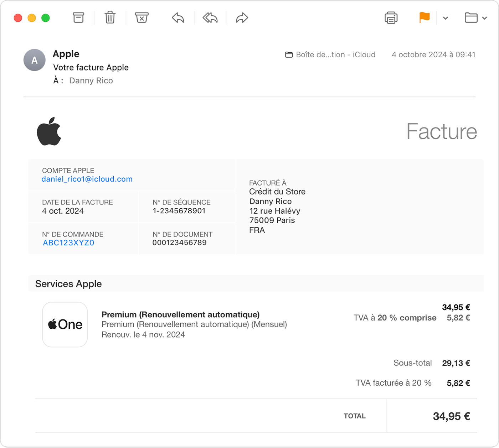This screenshot has height=448, width=499.
Task: Open the flag color dropdown chevron
Action: point(445,17)
